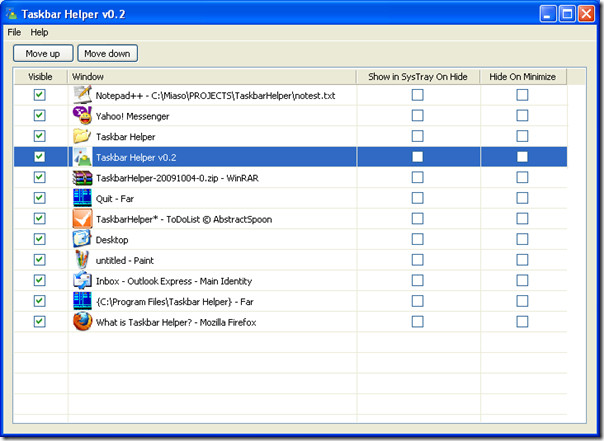Select TaskbarHelper-20091004-0.zip - WinRAR text
The image size is (604, 441).
177,178
